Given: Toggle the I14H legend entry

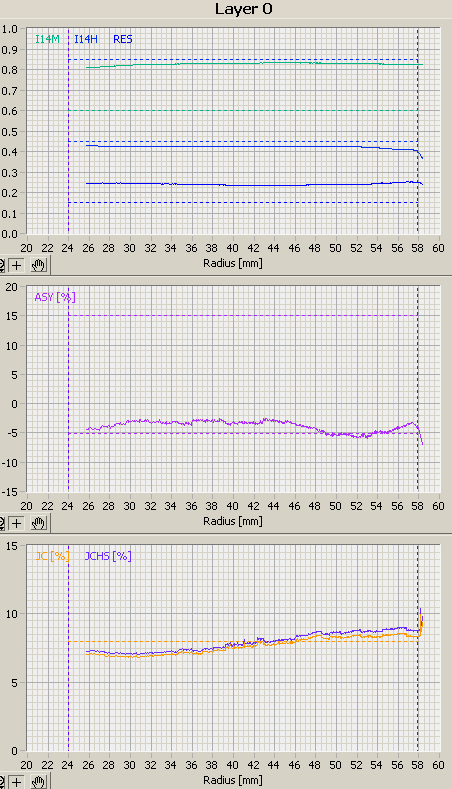Looking at the screenshot, I should pos(86,39).
